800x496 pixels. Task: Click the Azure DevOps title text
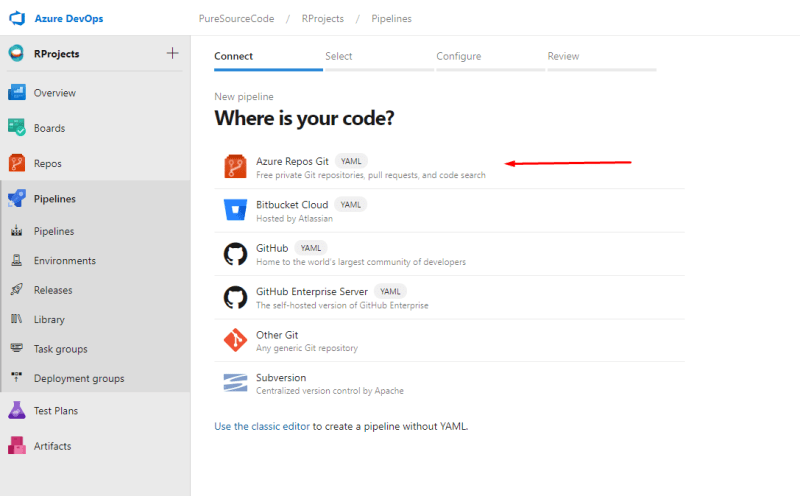(x=69, y=18)
